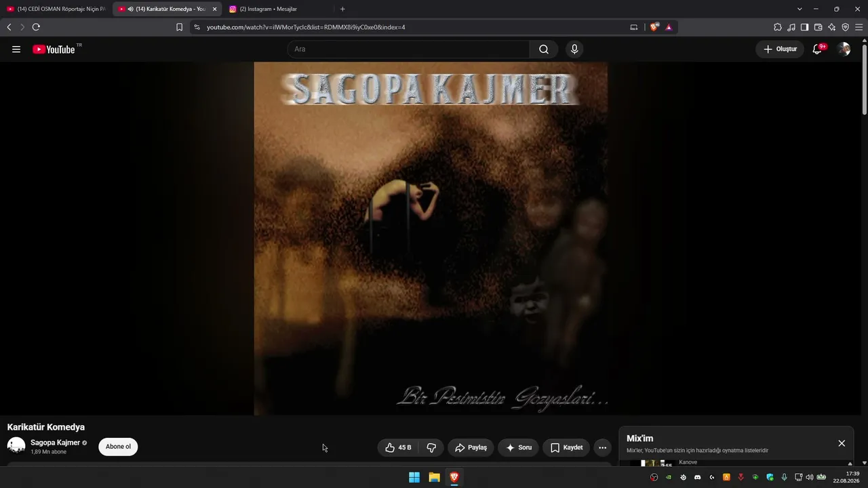This screenshot has width=868, height=488.
Task: Close the Mix'im playlist panel
Action: [x=842, y=443]
